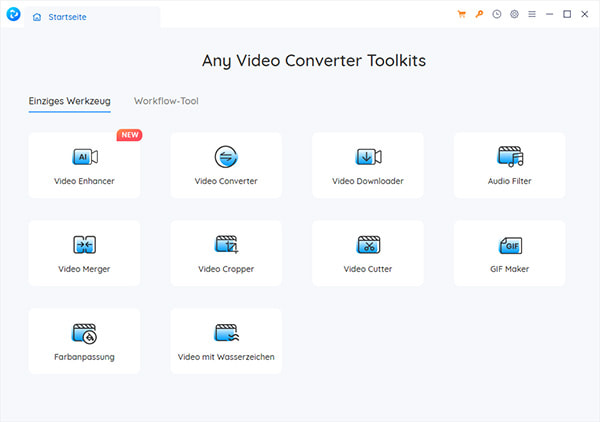Image resolution: width=600 pixels, height=422 pixels.
Task: Open the Farbanpassung color adjustment icon
Action: tap(85, 333)
